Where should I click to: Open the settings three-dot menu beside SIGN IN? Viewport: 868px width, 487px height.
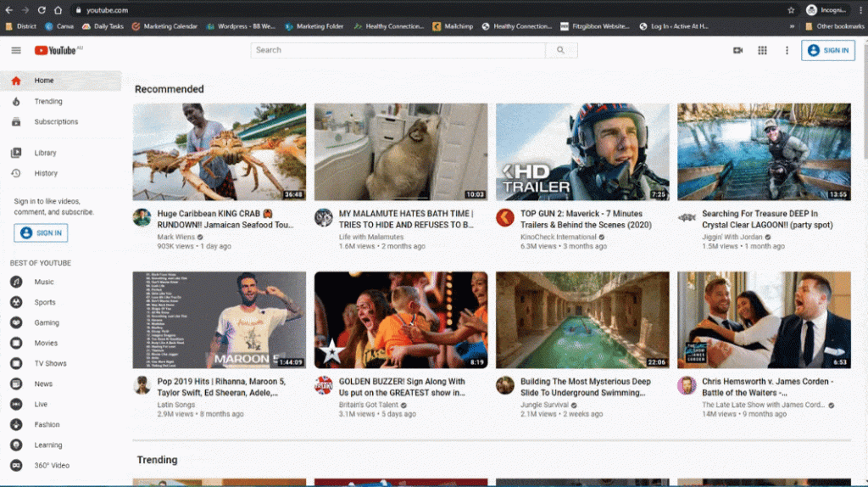tap(787, 50)
